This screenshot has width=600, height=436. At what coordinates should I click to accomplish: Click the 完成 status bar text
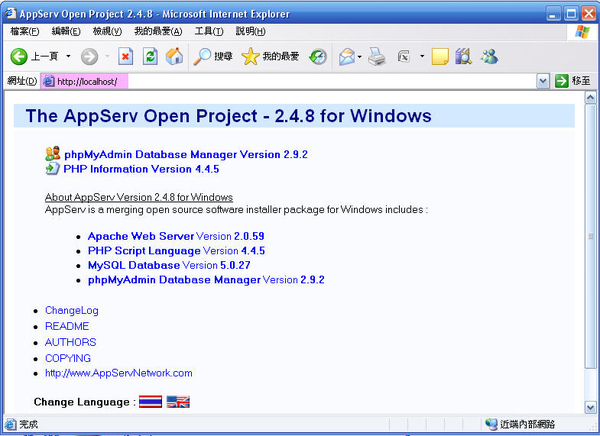tap(28, 424)
